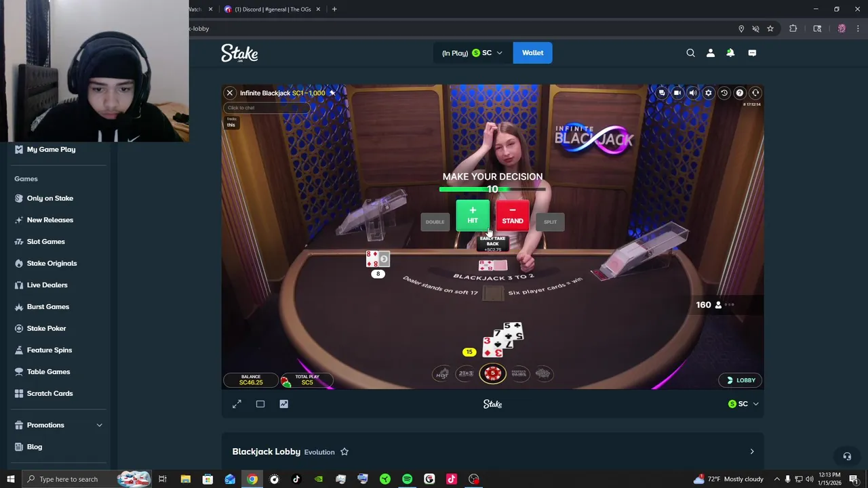Open live stats chart icon below game
This screenshot has height=488, width=868.
pyautogui.click(x=283, y=404)
